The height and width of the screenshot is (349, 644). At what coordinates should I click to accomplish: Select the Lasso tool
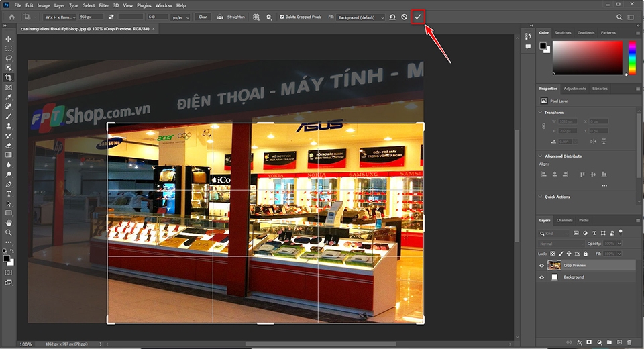(9, 58)
